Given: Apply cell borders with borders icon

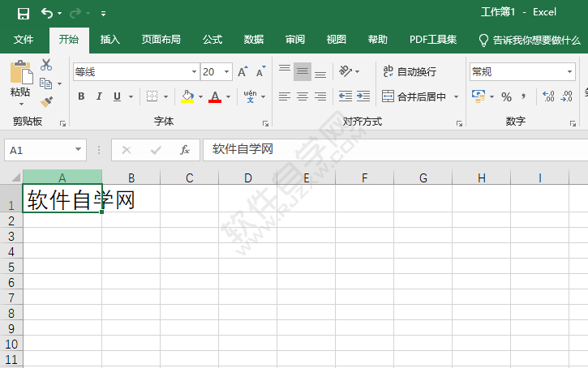Looking at the screenshot, I should (152, 96).
